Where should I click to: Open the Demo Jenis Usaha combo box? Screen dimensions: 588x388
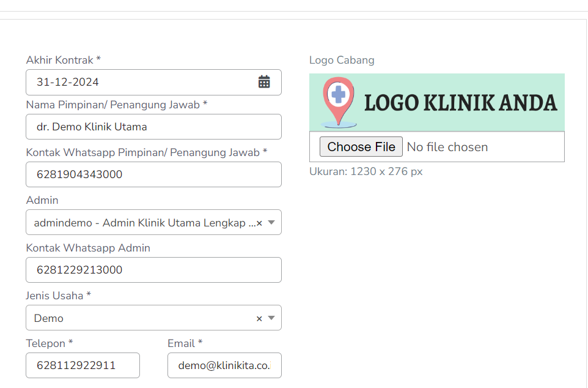(x=153, y=318)
